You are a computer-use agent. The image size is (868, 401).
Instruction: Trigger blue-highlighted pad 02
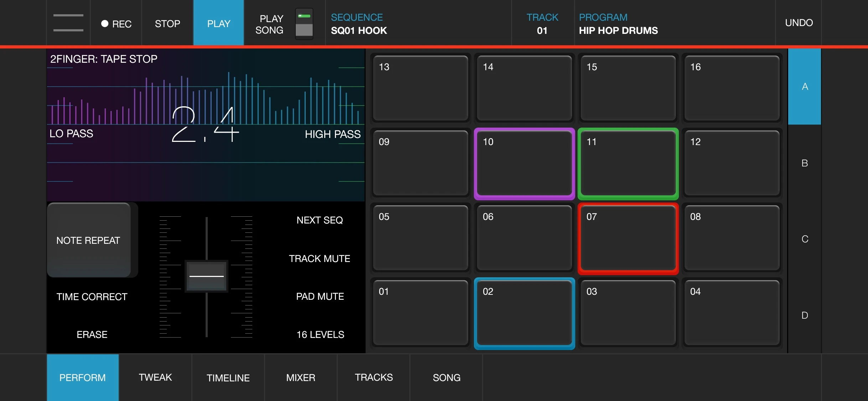point(524,313)
